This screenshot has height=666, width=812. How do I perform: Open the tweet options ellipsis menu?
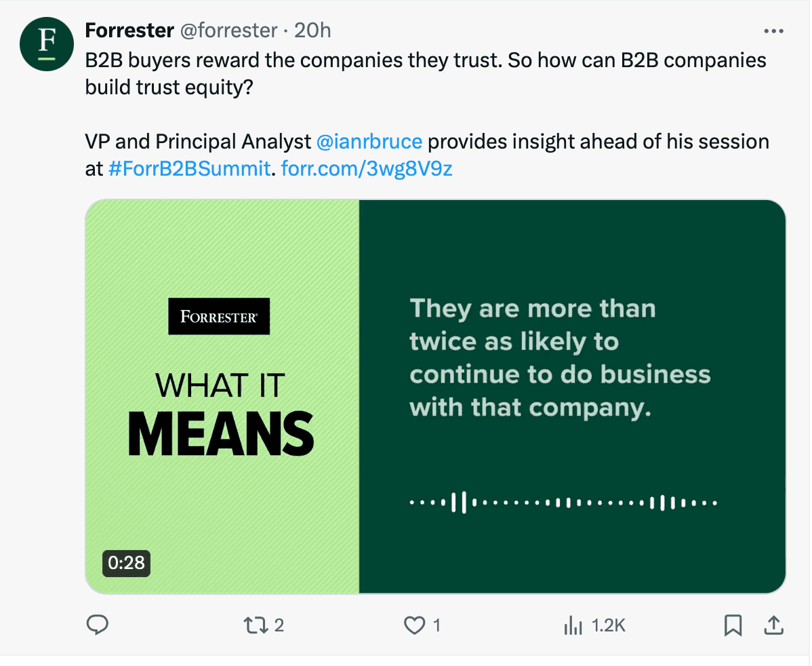click(773, 30)
